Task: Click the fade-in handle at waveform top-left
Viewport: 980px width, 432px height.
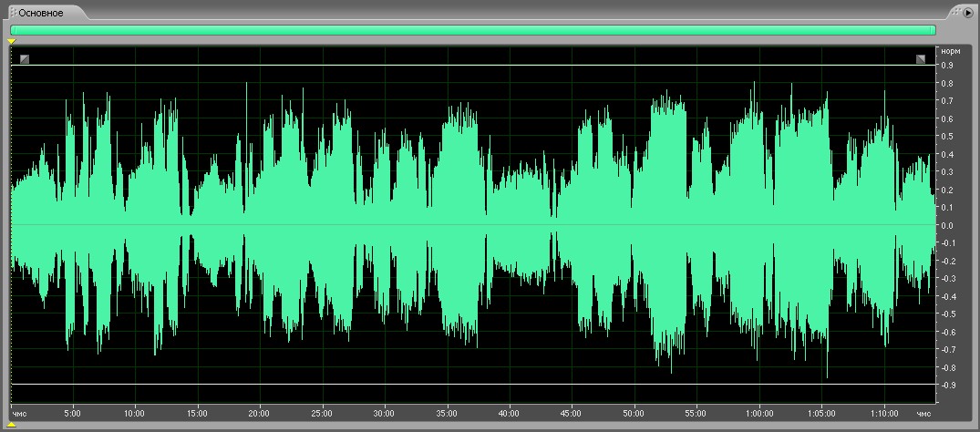Action: pos(25,59)
